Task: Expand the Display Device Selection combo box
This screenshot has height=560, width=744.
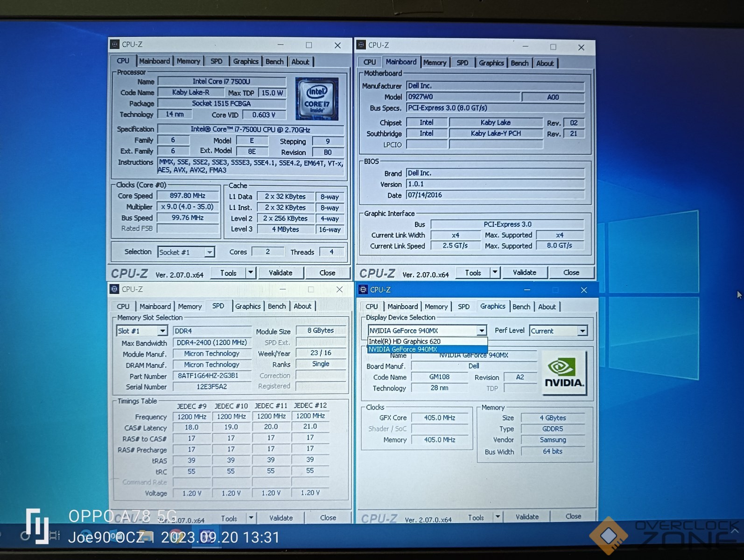Action: pyautogui.click(x=481, y=330)
